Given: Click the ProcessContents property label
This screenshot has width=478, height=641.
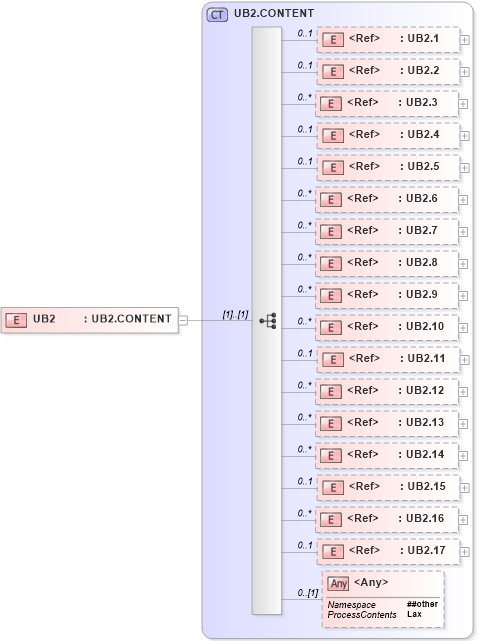Looking at the screenshot, I should (x=362, y=615).
